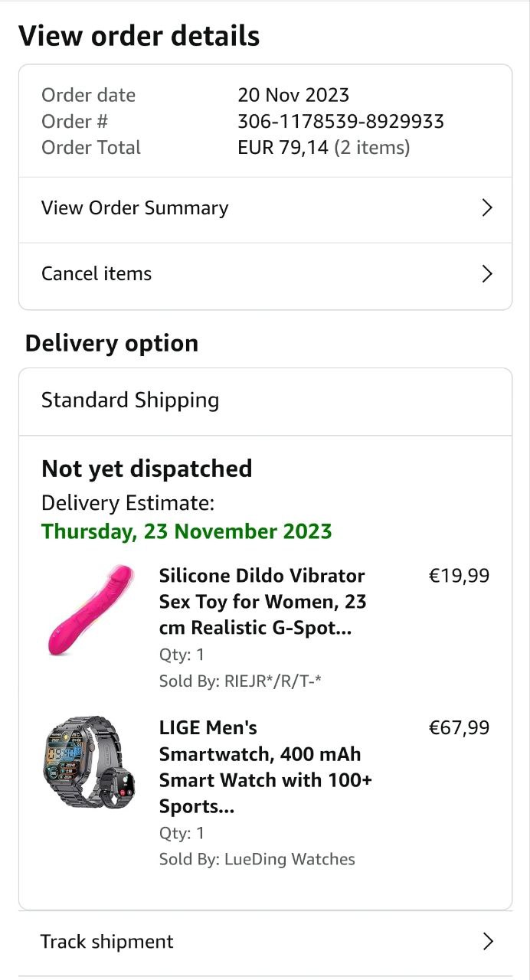The width and height of the screenshot is (530, 980).
Task: Open the pink silicone product thumbnail
Action: click(90, 610)
